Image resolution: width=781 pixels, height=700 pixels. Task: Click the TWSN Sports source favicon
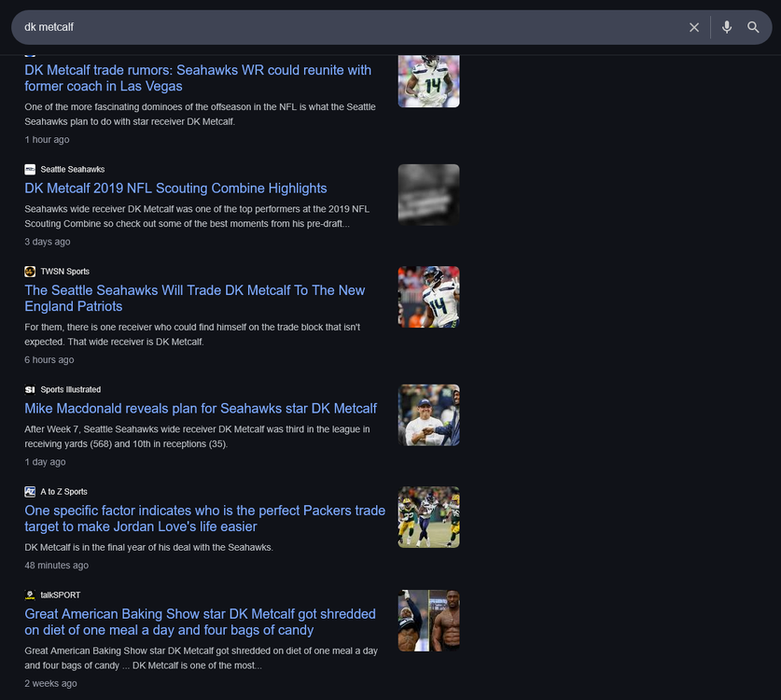tap(29, 271)
